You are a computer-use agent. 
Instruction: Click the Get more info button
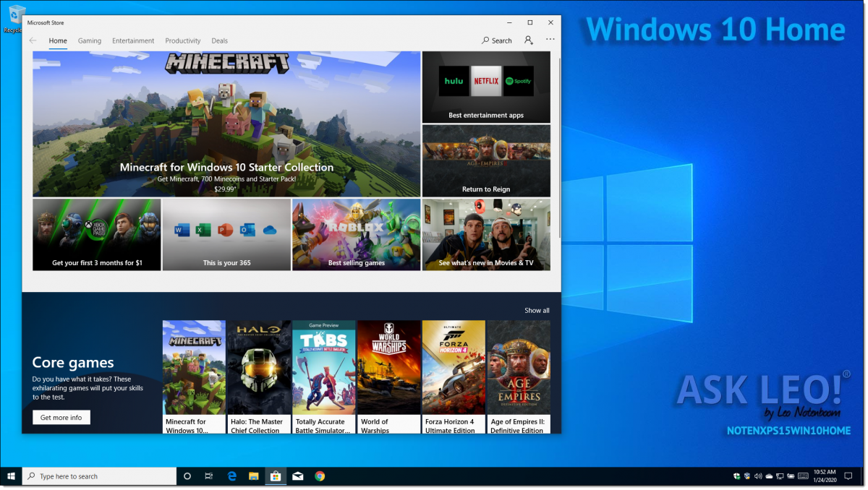click(x=61, y=418)
